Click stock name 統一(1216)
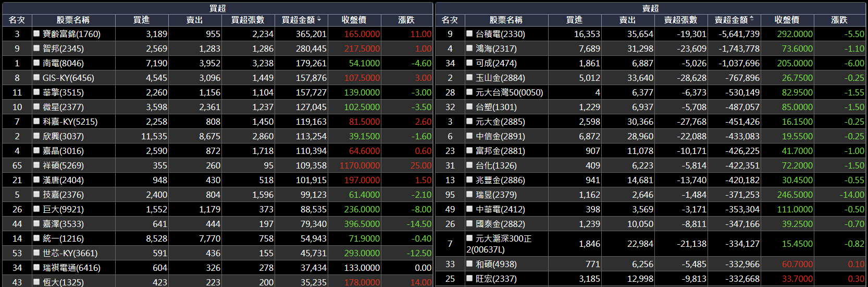The width and height of the screenshot is (868, 287). [x=63, y=238]
